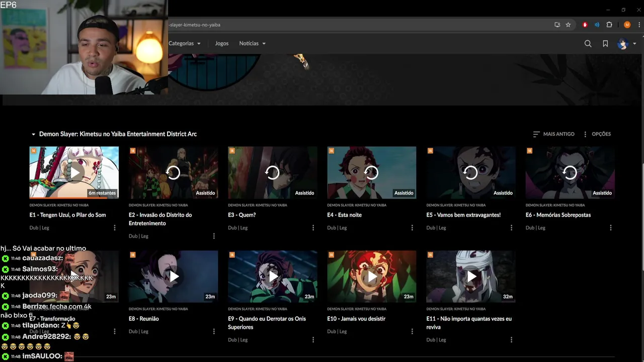
Task: Play episode E10 Jamais vou desistir thumbnail
Action: (x=372, y=277)
